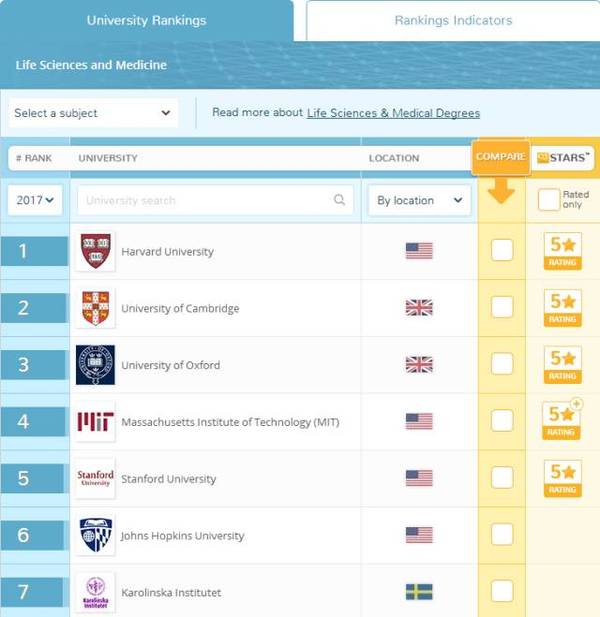Open the Johns Hopkins University link
The width and height of the screenshot is (600, 617).
183,536
